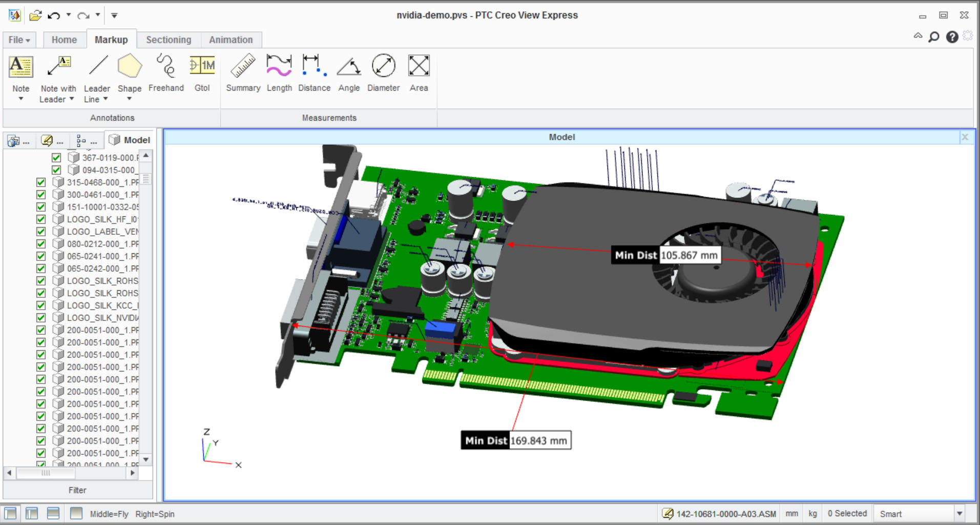
Task: Click the Filter button below the tree
Action: point(78,490)
